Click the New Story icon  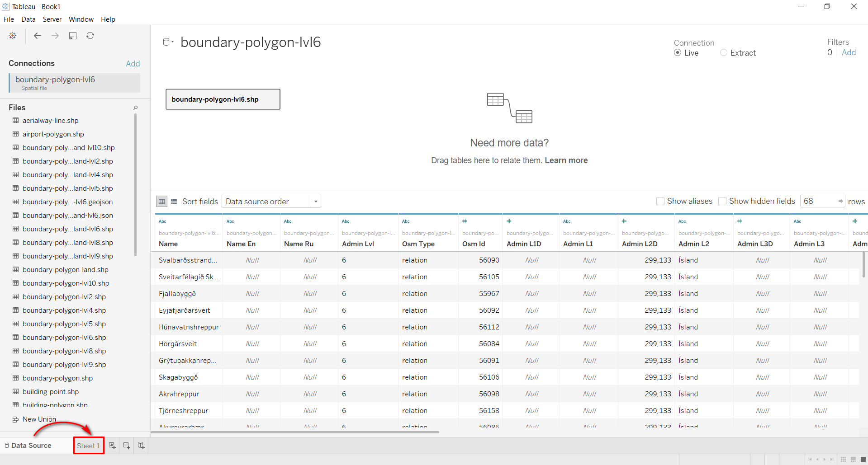pos(141,446)
